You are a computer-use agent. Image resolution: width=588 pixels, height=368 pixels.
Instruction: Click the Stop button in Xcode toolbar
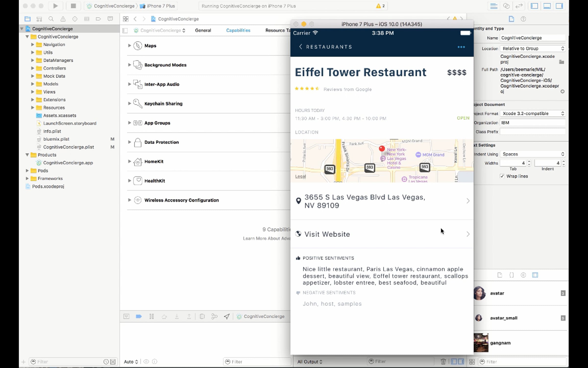point(73,6)
